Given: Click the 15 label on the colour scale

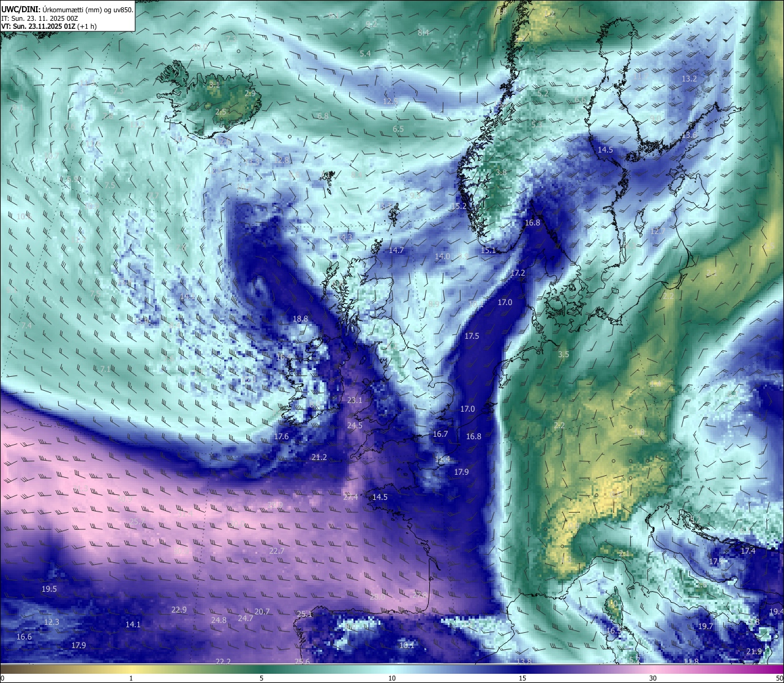Looking at the screenshot, I should (x=522, y=678).
